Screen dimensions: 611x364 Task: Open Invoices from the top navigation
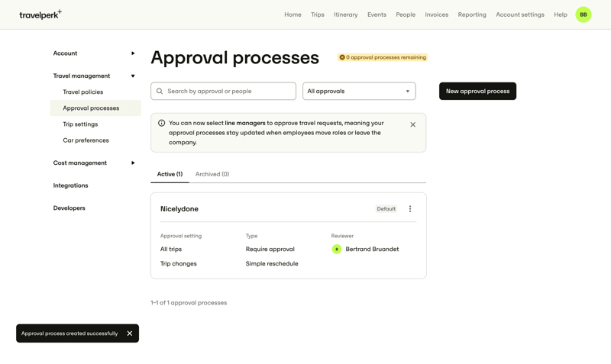436,14
